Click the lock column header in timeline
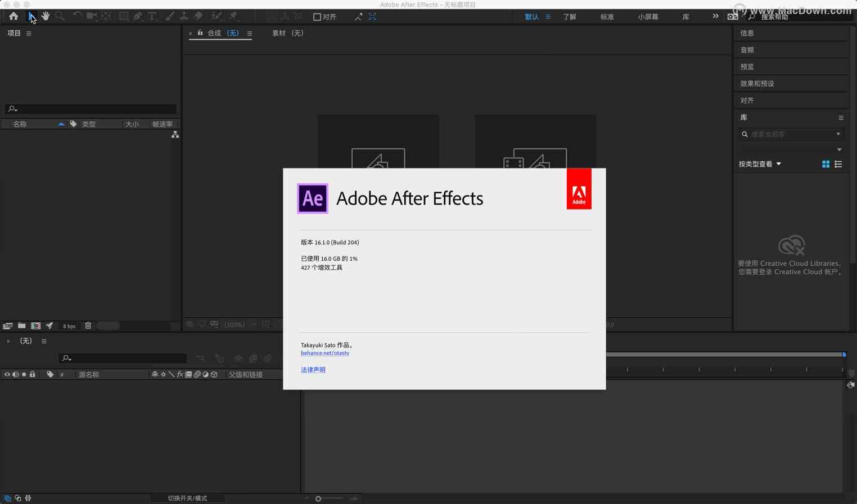Image resolution: width=857 pixels, height=504 pixels. [x=33, y=375]
